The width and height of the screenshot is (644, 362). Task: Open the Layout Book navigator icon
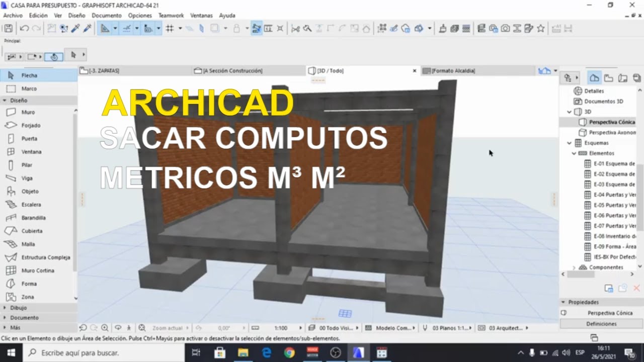pyautogui.click(x=622, y=78)
